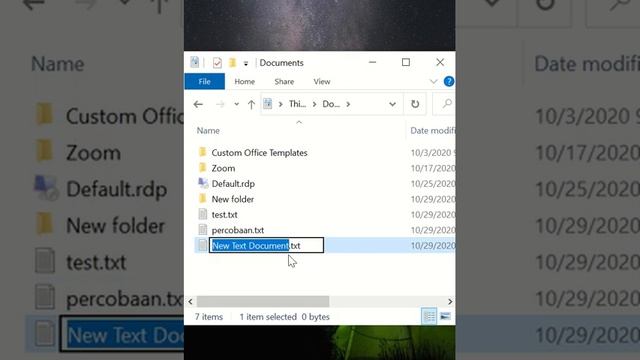Click the search box magnifier
The width and height of the screenshot is (640, 360).
[447, 104]
